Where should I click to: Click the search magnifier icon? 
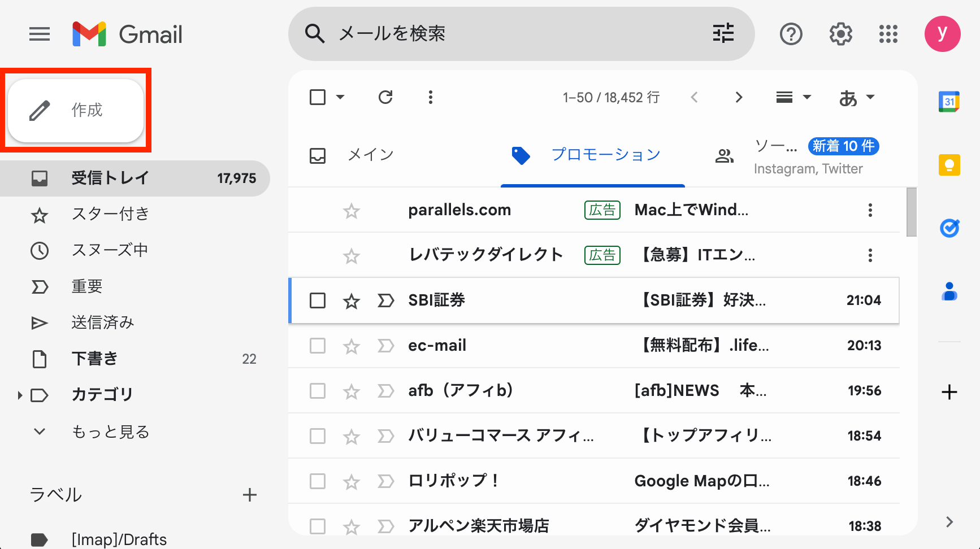point(315,34)
